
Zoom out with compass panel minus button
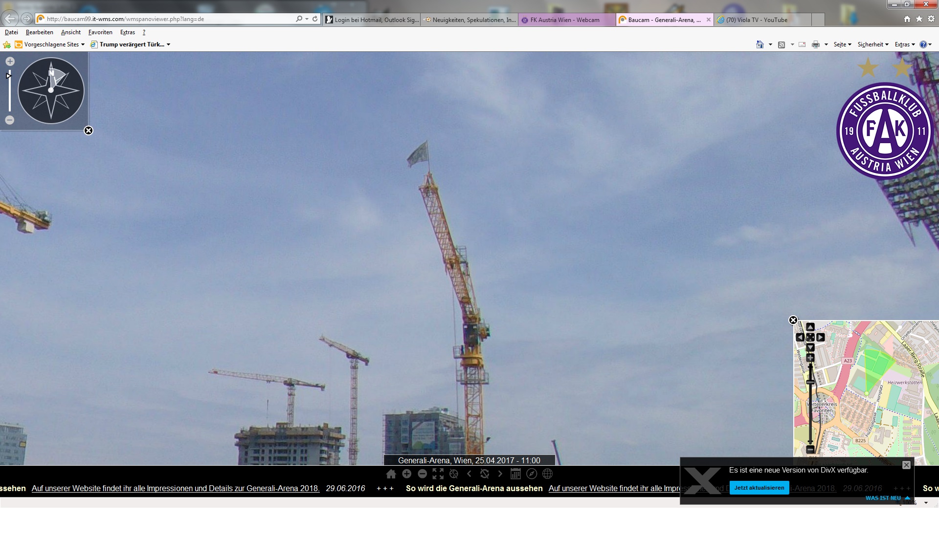pos(10,120)
